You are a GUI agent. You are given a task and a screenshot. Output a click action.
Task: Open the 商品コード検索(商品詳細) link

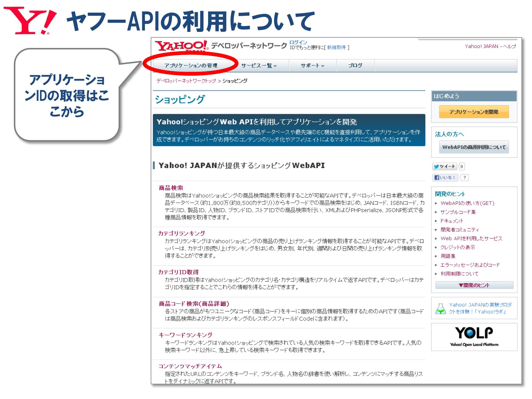pos(194,304)
